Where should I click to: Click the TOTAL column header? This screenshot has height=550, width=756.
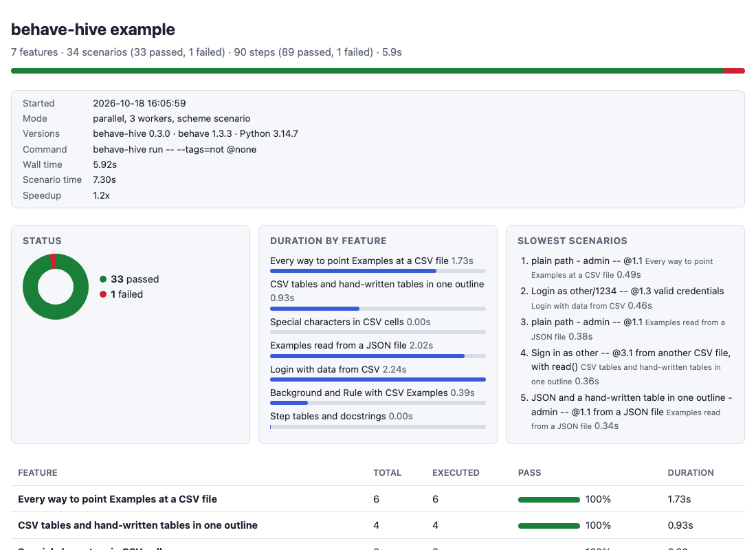pos(387,473)
